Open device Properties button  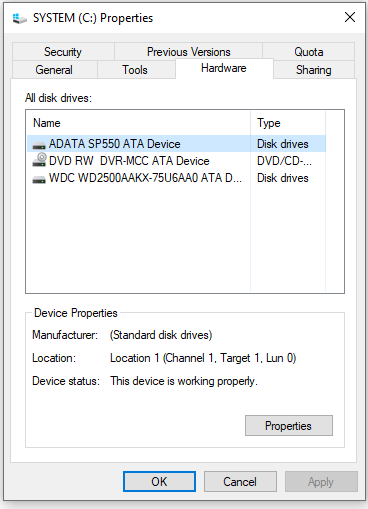point(289,426)
